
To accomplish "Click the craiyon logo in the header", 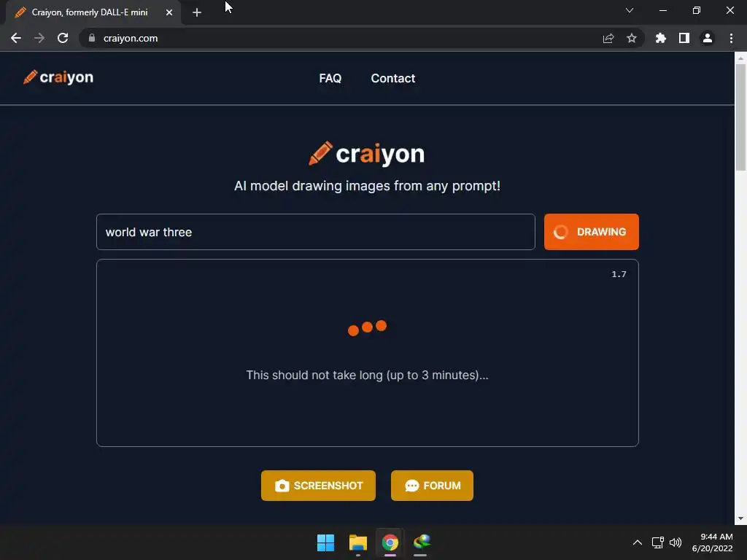I will [x=58, y=77].
